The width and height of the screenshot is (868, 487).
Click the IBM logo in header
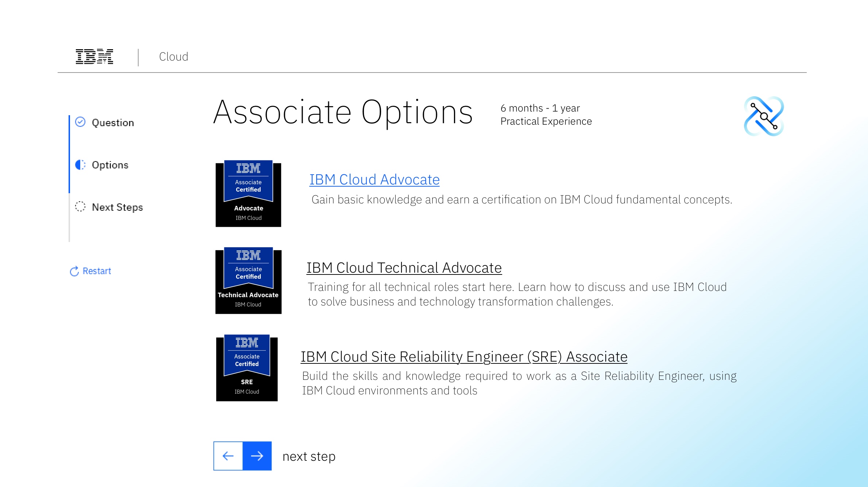(94, 57)
